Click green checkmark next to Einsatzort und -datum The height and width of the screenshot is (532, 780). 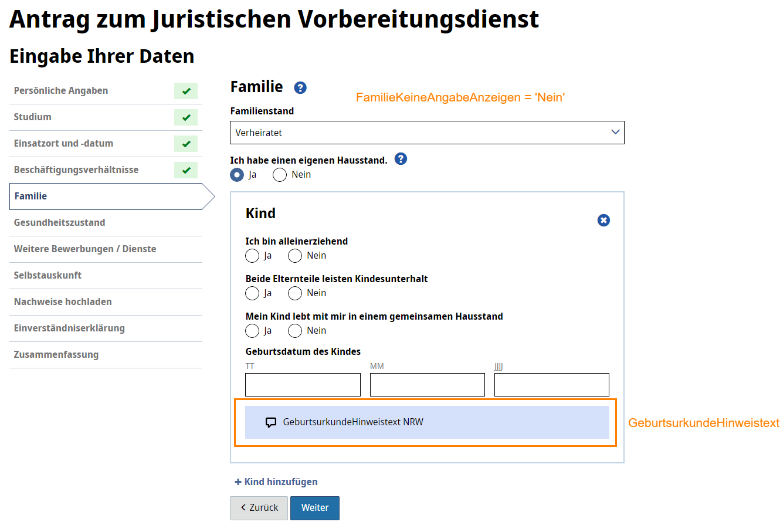pos(186,144)
